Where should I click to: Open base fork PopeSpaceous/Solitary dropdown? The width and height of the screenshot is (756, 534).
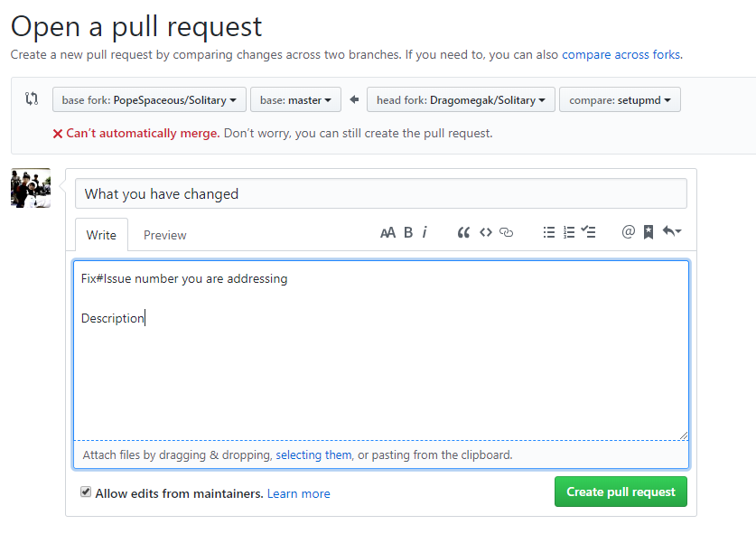(149, 100)
